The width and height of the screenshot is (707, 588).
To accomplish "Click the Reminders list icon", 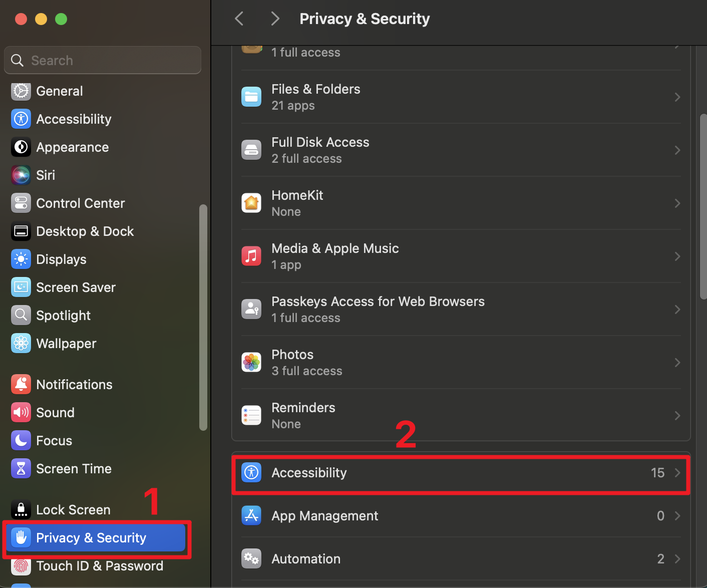I will coord(251,416).
